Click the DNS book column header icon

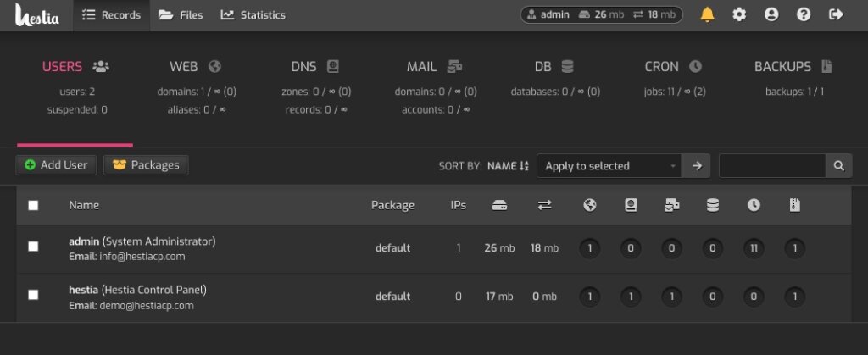point(631,205)
